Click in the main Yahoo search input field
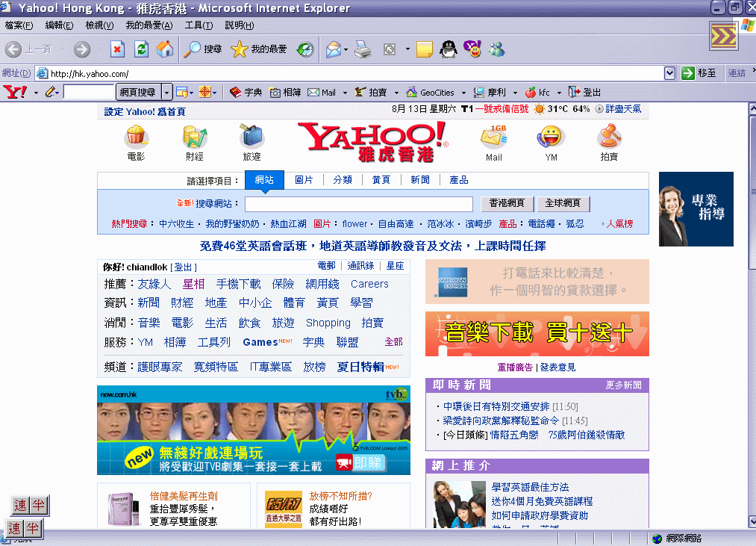 [359, 204]
